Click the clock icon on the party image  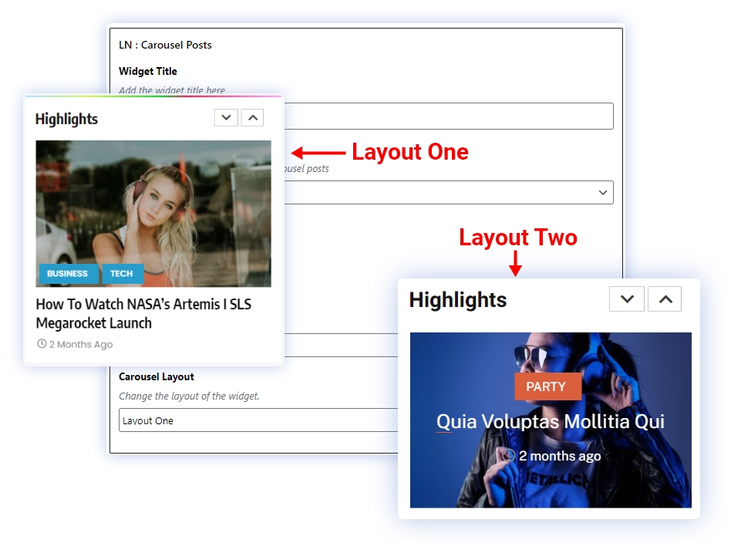[508, 456]
